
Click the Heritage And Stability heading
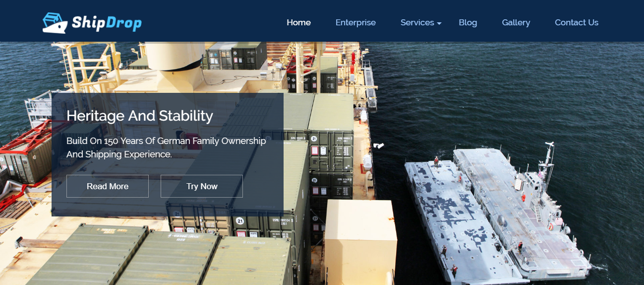click(x=140, y=116)
